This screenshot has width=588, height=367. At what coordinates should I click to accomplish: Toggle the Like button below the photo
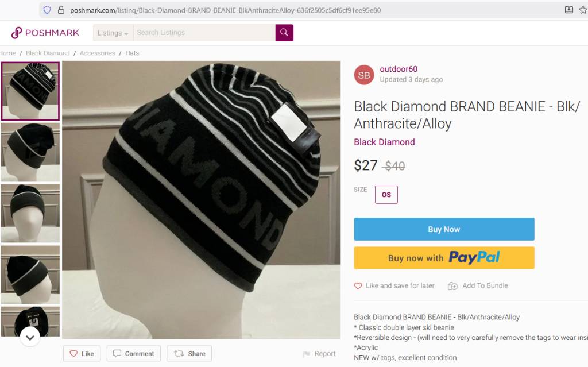coord(82,354)
